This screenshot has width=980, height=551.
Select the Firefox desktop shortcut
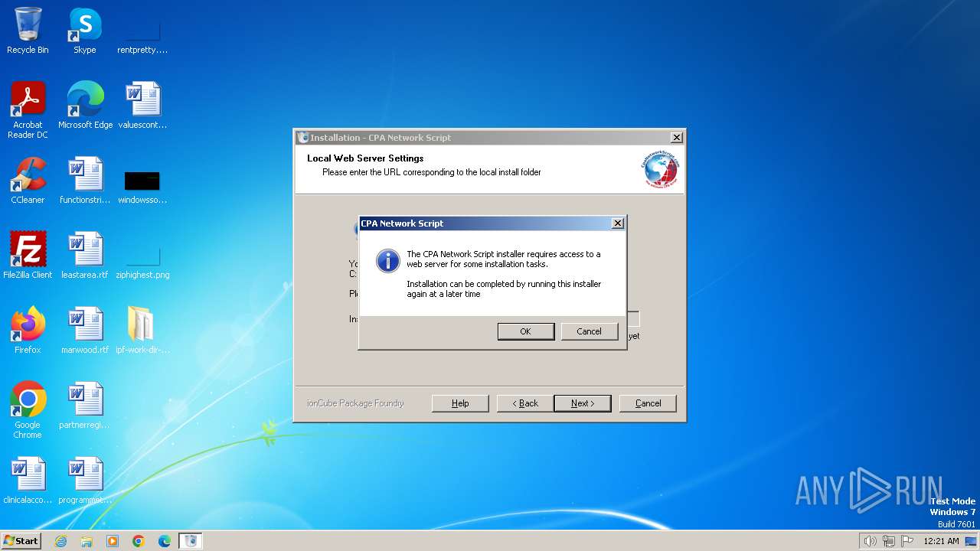click(x=28, y=330)
